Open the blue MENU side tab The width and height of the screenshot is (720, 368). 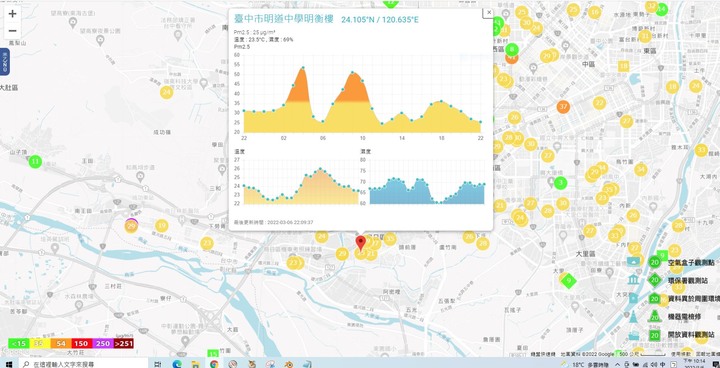[x=5, y=62]
